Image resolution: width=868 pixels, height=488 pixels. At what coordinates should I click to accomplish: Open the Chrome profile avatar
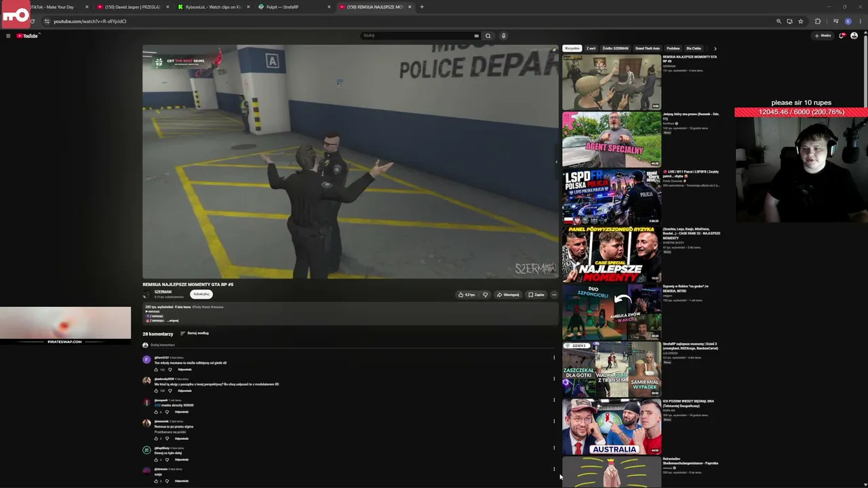pos(848,21)
